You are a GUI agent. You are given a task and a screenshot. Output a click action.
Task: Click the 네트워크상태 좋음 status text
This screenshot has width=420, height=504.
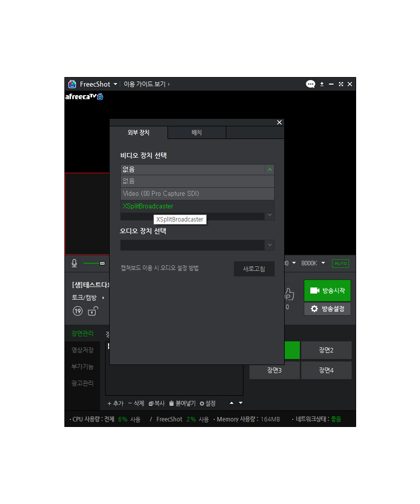[316, 419]
